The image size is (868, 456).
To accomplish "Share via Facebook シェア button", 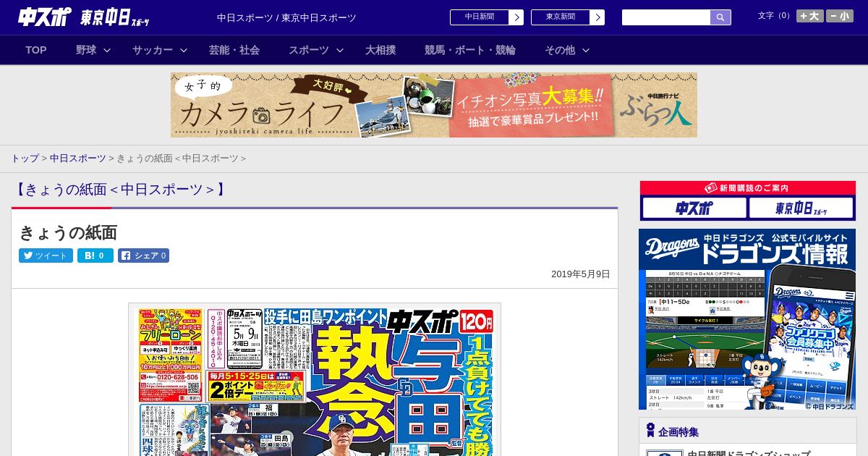I will click(143, 256).
